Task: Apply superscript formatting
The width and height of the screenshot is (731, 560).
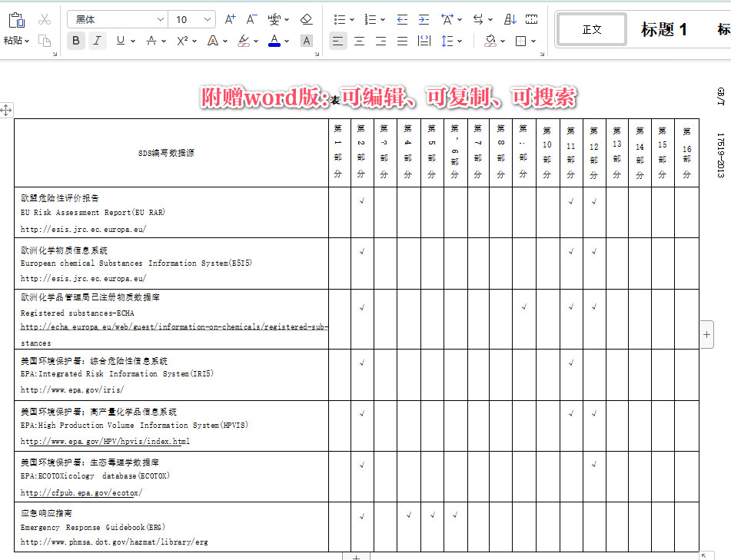Action: point(181,40)
